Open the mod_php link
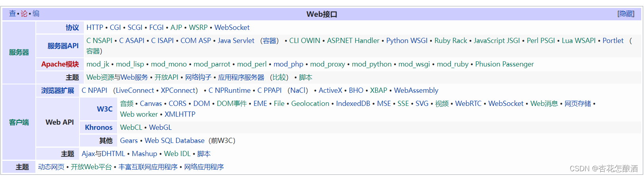The image size is (644, 176). point(288,64)
